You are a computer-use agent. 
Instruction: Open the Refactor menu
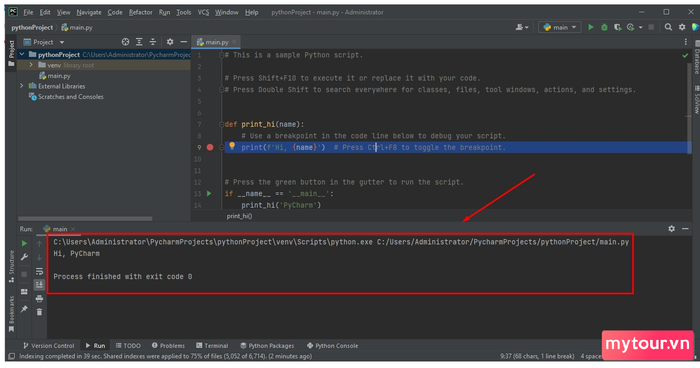pos(141,12)
